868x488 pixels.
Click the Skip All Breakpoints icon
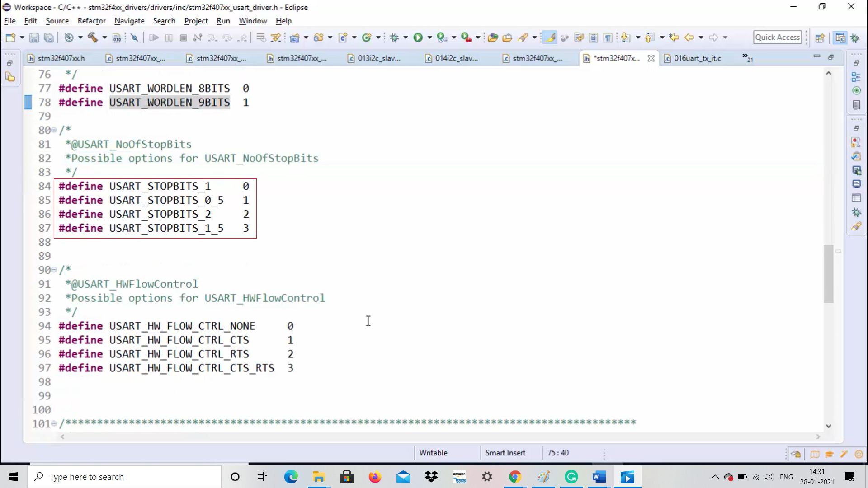[x=134, y=38]
